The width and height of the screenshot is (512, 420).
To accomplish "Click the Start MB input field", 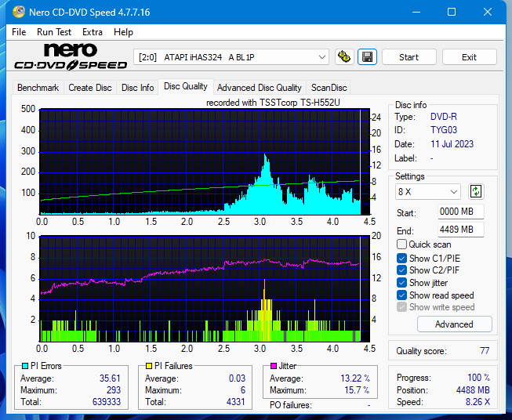I will pyautogui.click(x=460, y=212).
